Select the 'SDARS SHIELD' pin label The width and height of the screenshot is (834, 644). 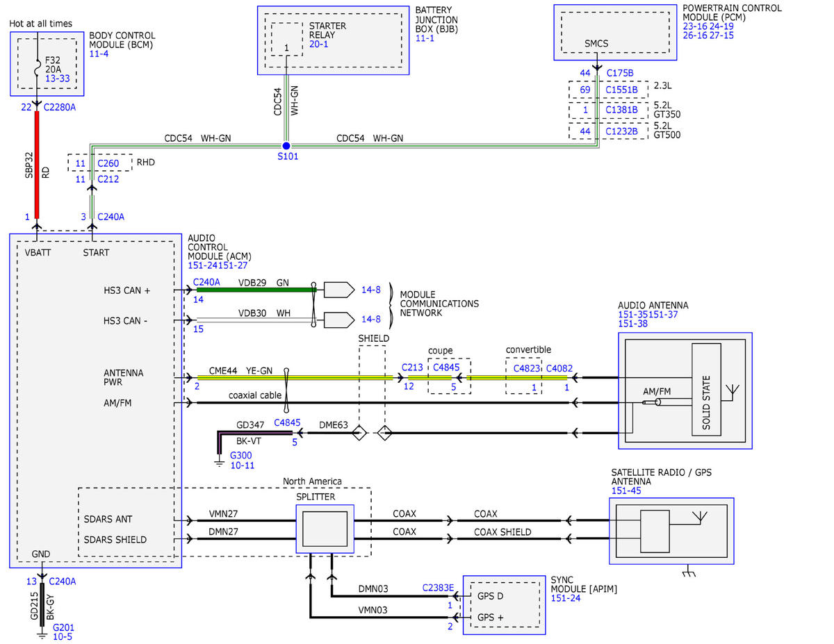(115, 539)
